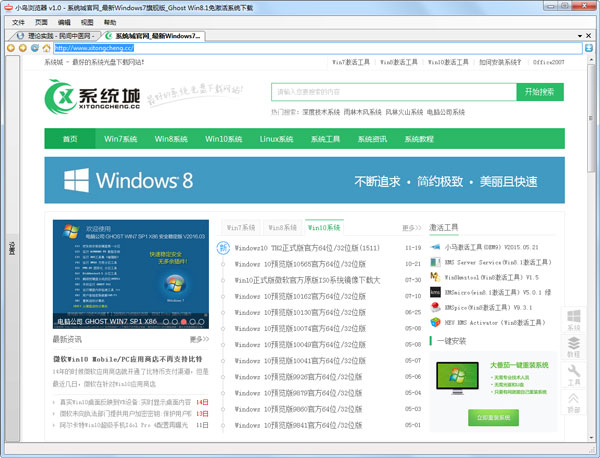Click the 开始搜索 button
This screenshot has height=458, width=600.
(x=540, y=92)
